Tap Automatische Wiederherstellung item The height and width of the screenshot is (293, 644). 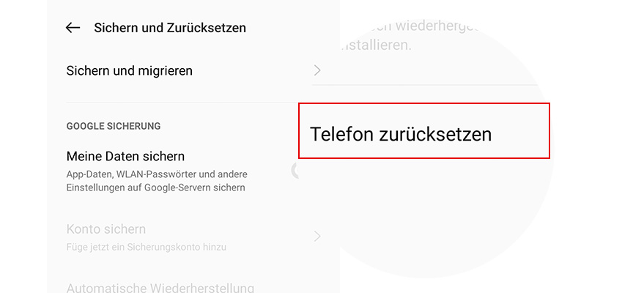pos(160,287)
